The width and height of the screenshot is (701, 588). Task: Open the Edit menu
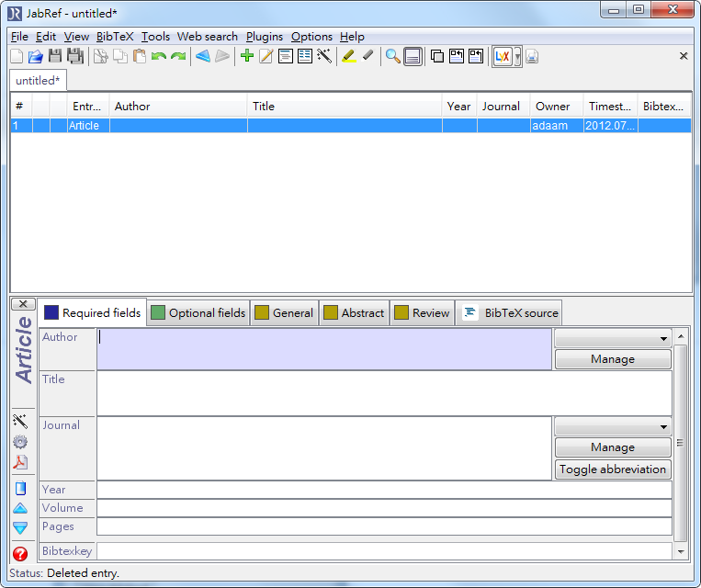[46, 37]
